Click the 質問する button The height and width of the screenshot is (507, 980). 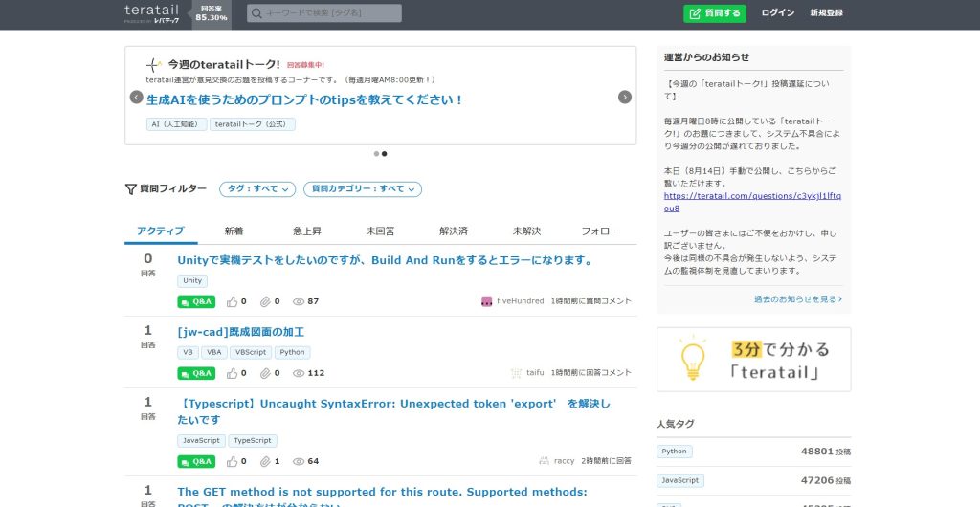click(x=714, y=13)
